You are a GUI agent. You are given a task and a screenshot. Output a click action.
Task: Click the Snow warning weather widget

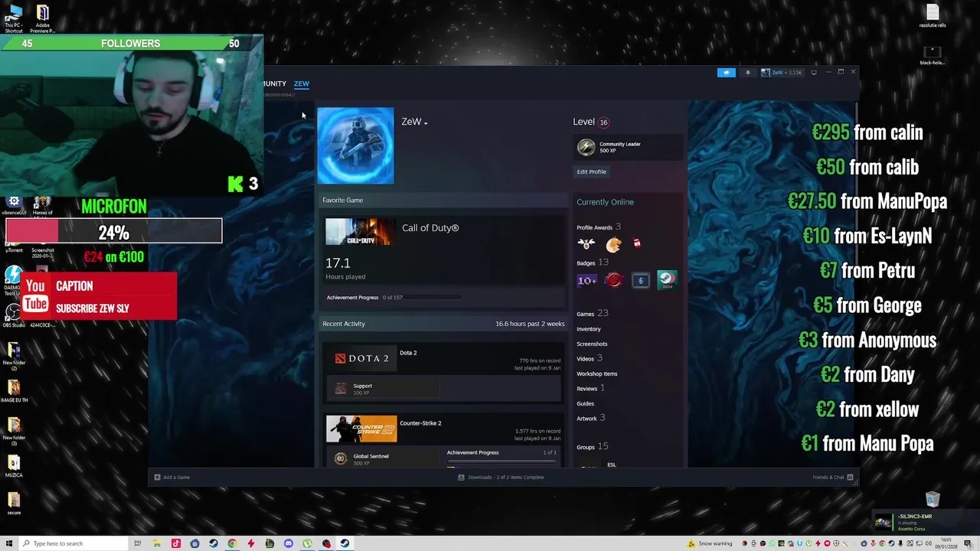(710, 543)
